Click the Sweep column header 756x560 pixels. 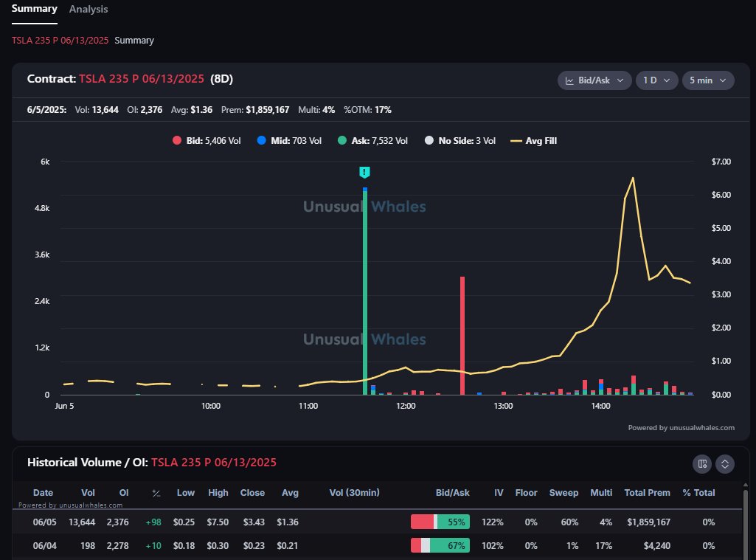(x=563, y=492)
